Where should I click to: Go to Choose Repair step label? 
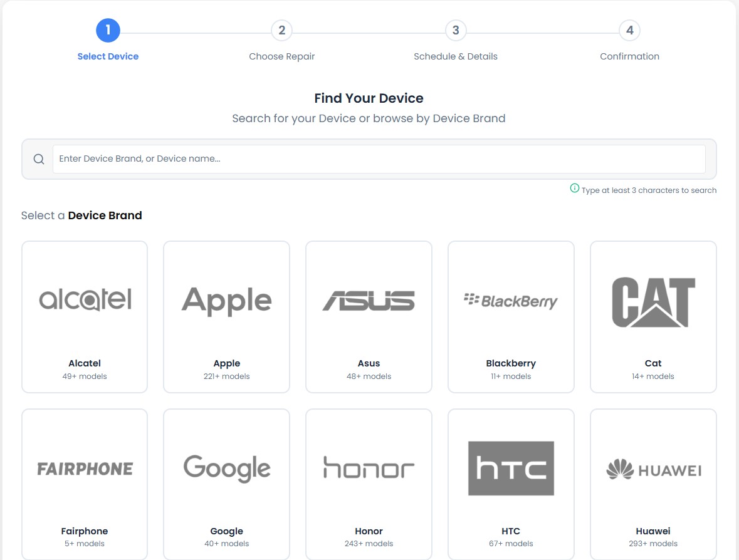282,56
